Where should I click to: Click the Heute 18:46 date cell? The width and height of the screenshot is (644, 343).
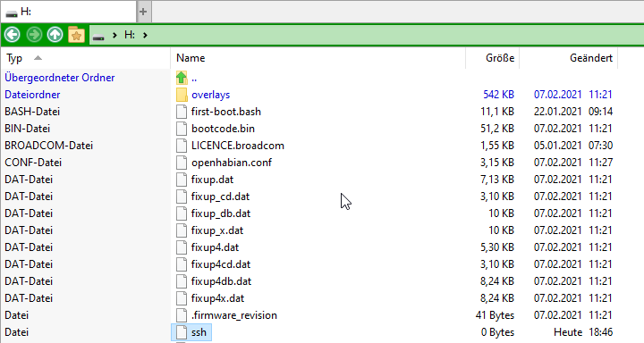click(583, 332)
